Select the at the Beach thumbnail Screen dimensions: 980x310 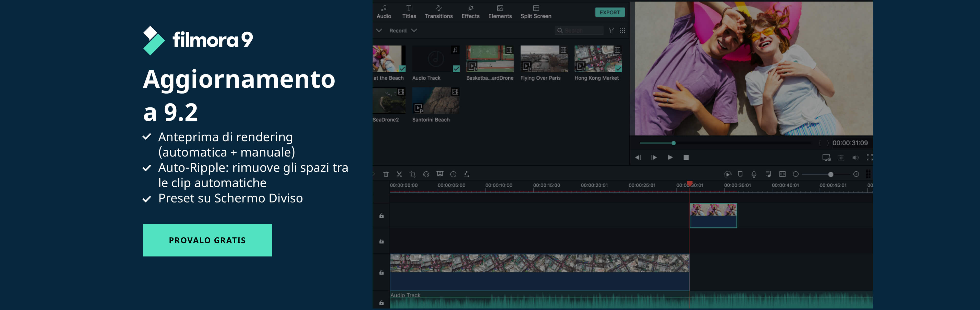coord(389,59)
